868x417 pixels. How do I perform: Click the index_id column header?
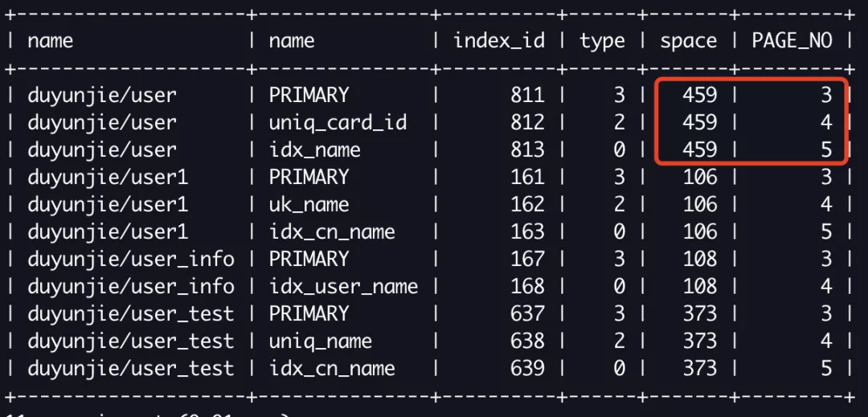[x=499, y=41]
